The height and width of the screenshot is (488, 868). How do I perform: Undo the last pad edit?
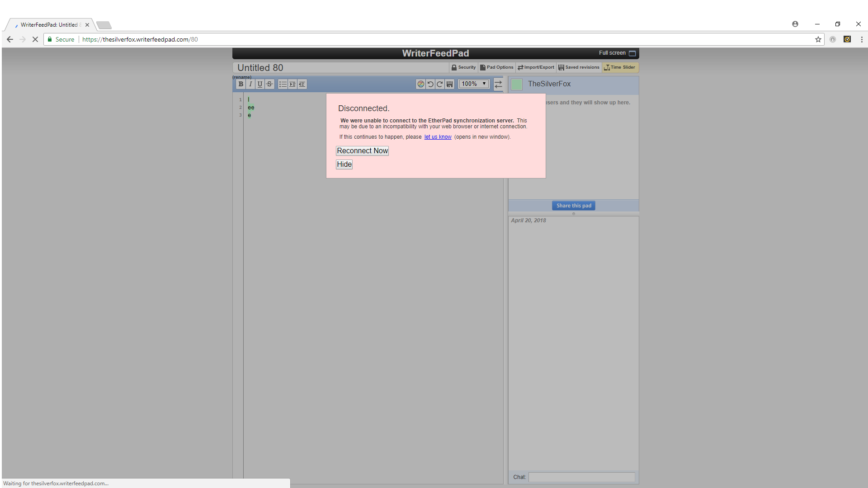pyautogui.click(x=430, y=84)
